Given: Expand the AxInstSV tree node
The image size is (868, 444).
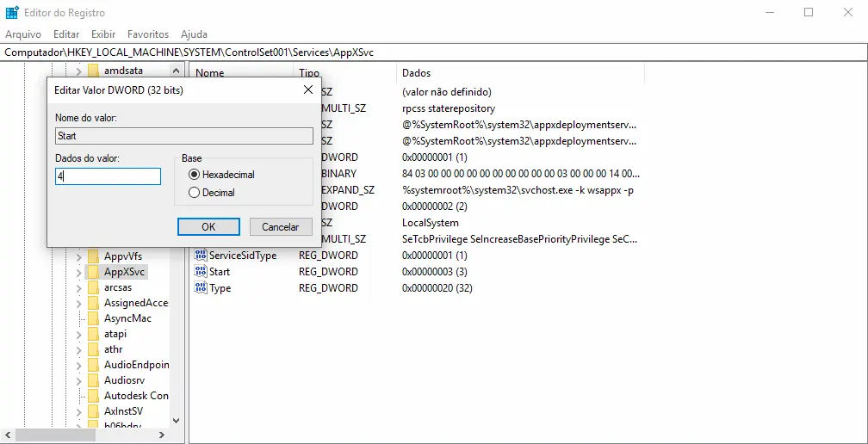Looking at the screenshot, I should pyautogui.click(x=78, y=411).
